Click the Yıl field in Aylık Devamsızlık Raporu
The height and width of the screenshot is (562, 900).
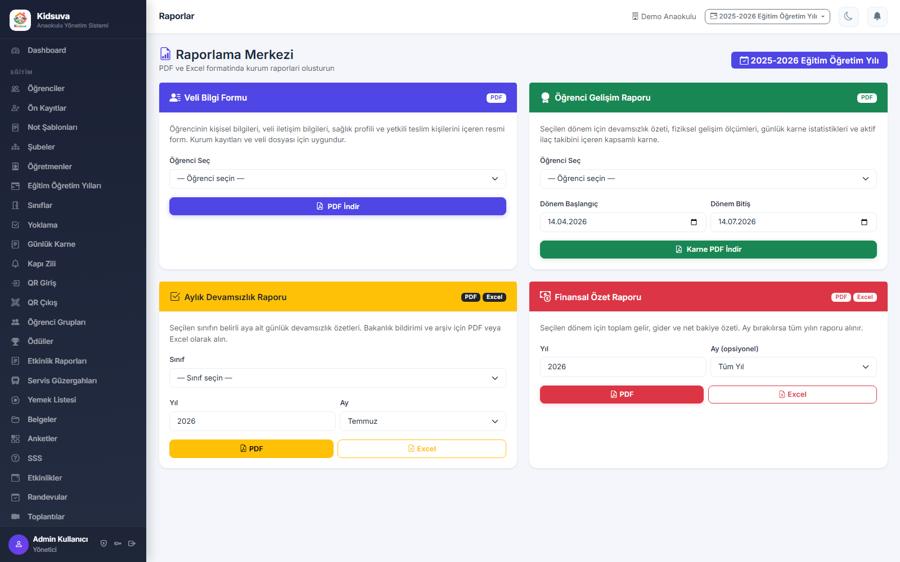251,421
